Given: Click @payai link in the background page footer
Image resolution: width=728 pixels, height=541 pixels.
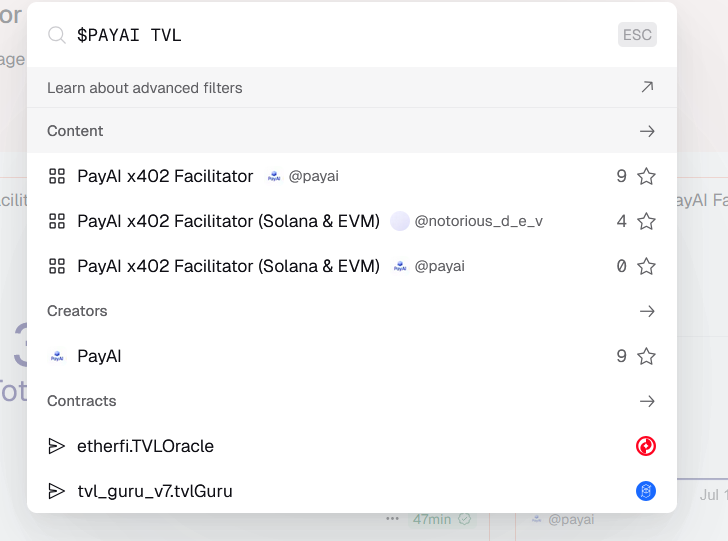Looking at the screenshot, I should coord(571,519).
